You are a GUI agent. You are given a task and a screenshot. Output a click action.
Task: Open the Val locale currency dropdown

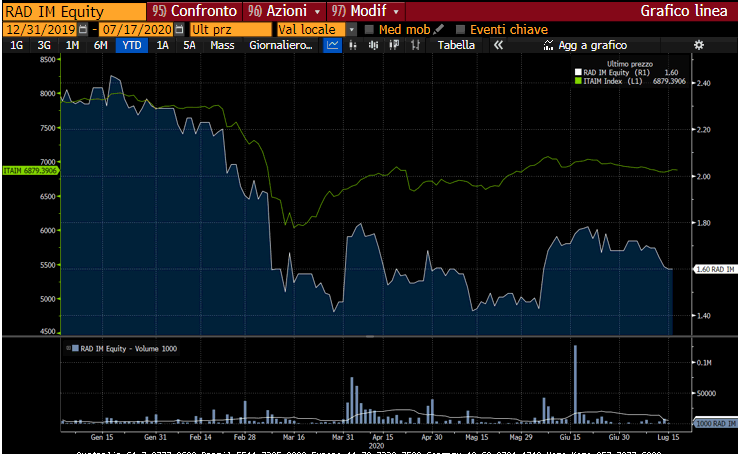[x=351, y=30]
